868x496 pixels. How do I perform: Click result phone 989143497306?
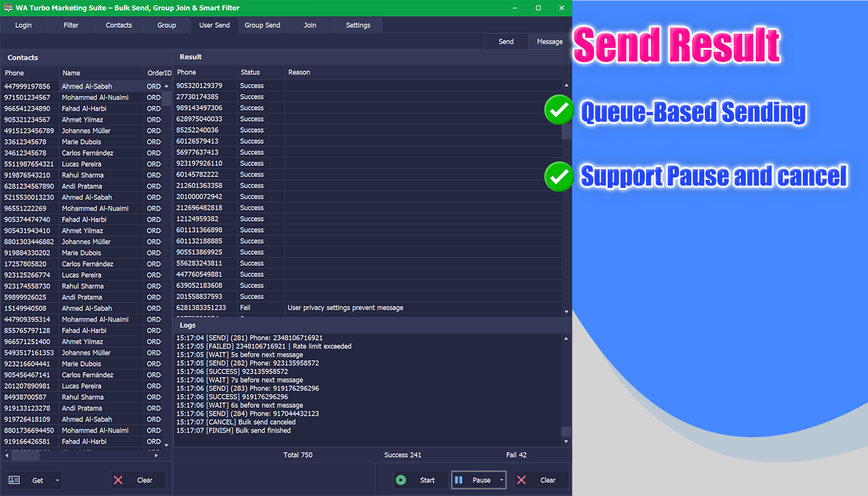199,108
